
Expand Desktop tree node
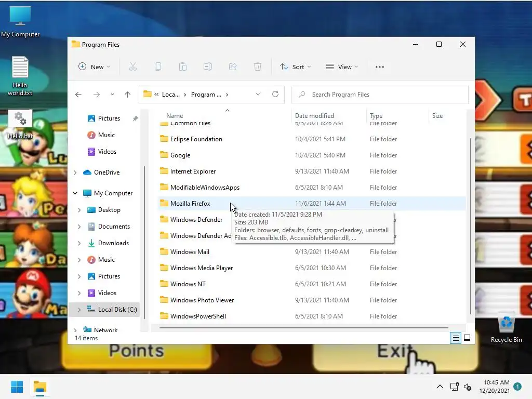(x=79, y=210)
